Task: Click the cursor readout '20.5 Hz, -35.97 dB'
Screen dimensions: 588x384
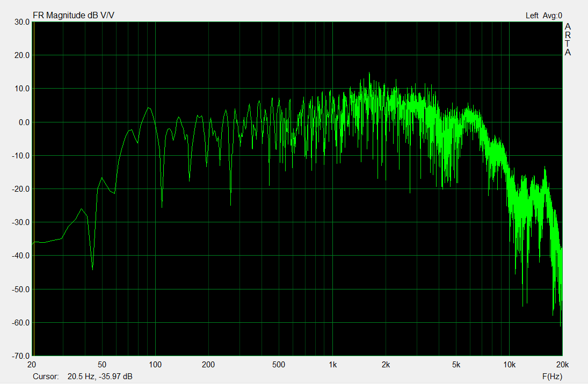Action: click(100, 376)
